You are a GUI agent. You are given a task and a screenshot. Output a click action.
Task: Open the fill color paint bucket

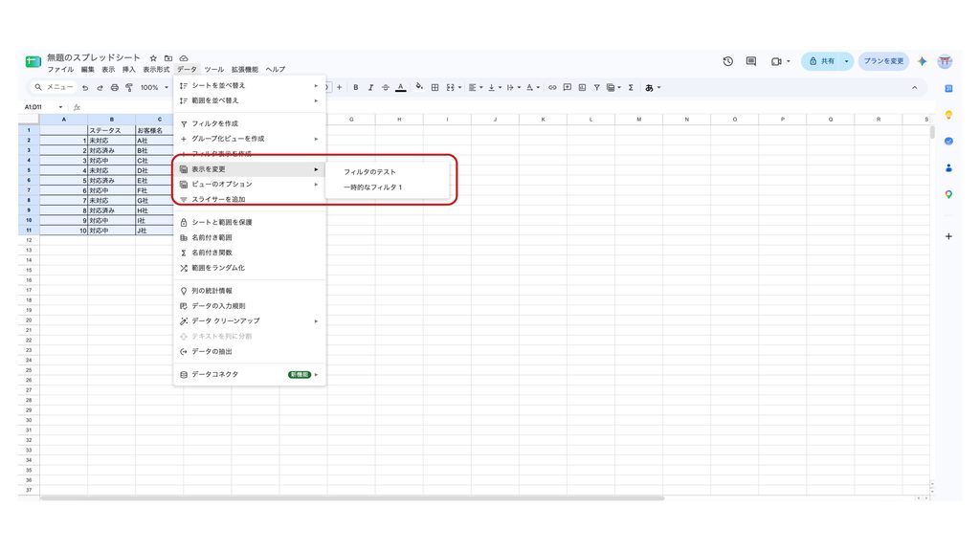[x=419, y=87]
